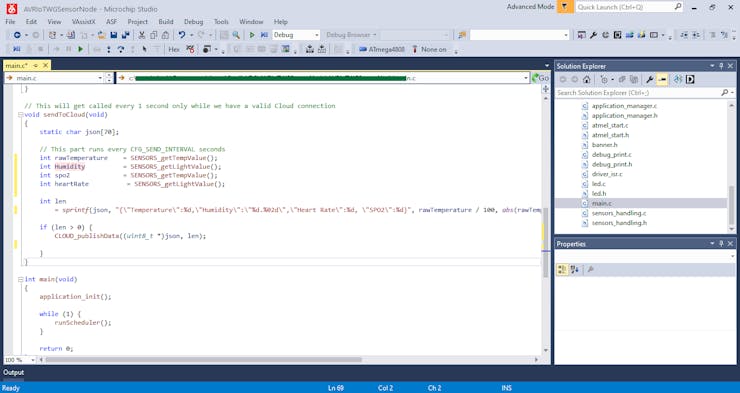Open the Tools menu
The height and width of the screenshot is (393, 740).
[221, 22]
